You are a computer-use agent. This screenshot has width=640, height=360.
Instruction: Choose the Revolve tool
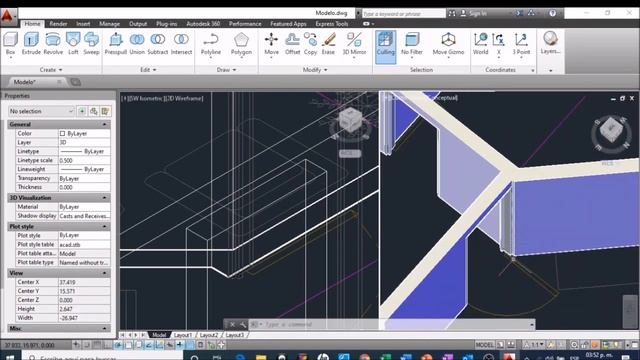pyautogui.click(x=53, y=44)
